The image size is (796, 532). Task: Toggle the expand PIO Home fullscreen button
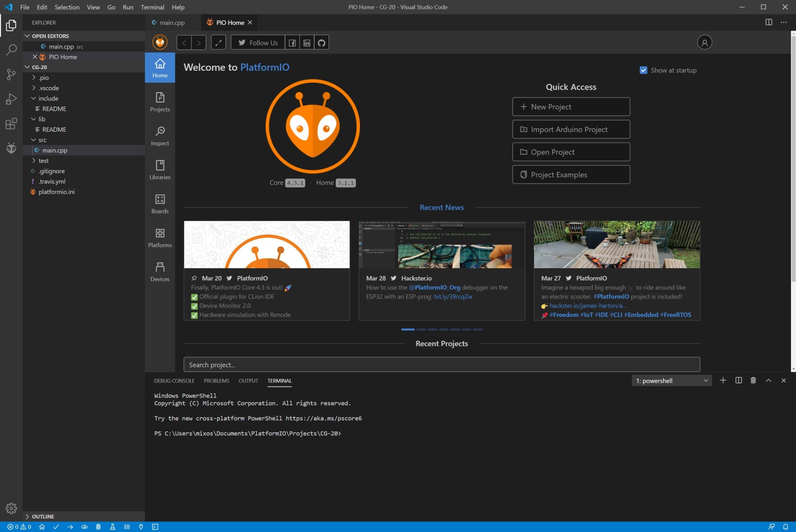click(218, 43)
